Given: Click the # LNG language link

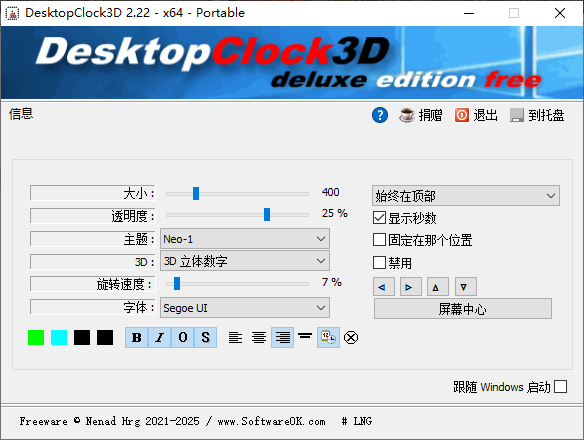Looking at the screenshot, I should [x=356, y=421].
